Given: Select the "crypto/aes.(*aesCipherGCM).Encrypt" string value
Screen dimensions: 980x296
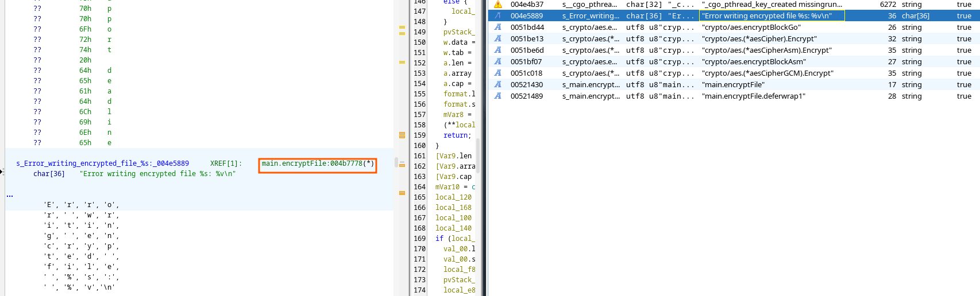Looking at the screenshot, I should point(767,73).
